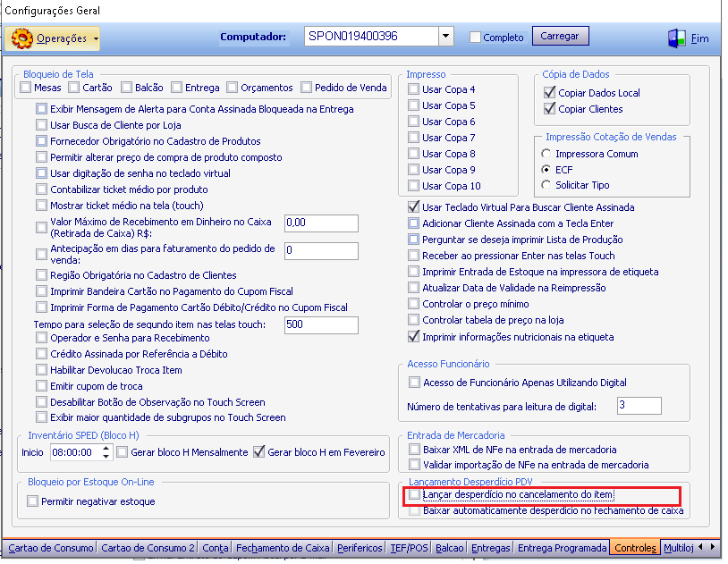This screenshot has width=728, height=564.
Task: Check the Cartão screen lock option
Action: pyautogui.click(x=74, y=88)
